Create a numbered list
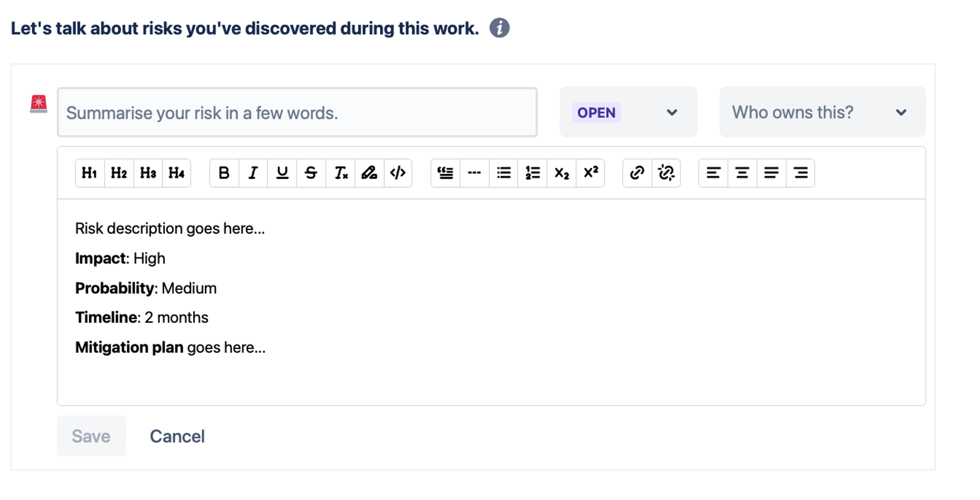 pyautogui.click(x=532, y=173)
